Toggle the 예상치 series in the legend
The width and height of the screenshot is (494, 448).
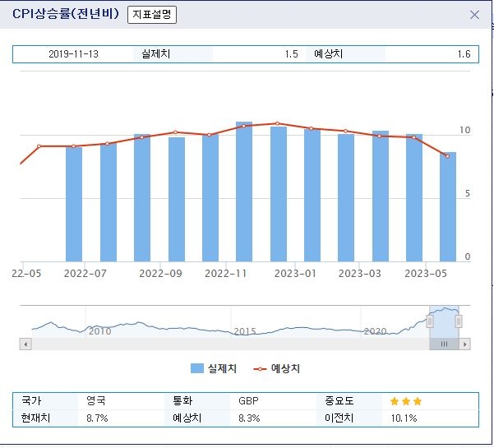[x=277, y=368]
